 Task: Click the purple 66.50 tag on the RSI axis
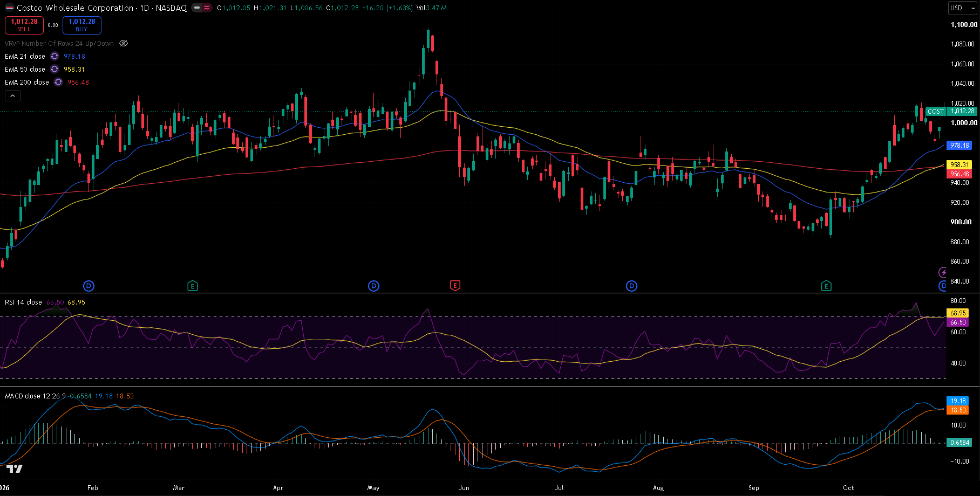pos(958,322)
